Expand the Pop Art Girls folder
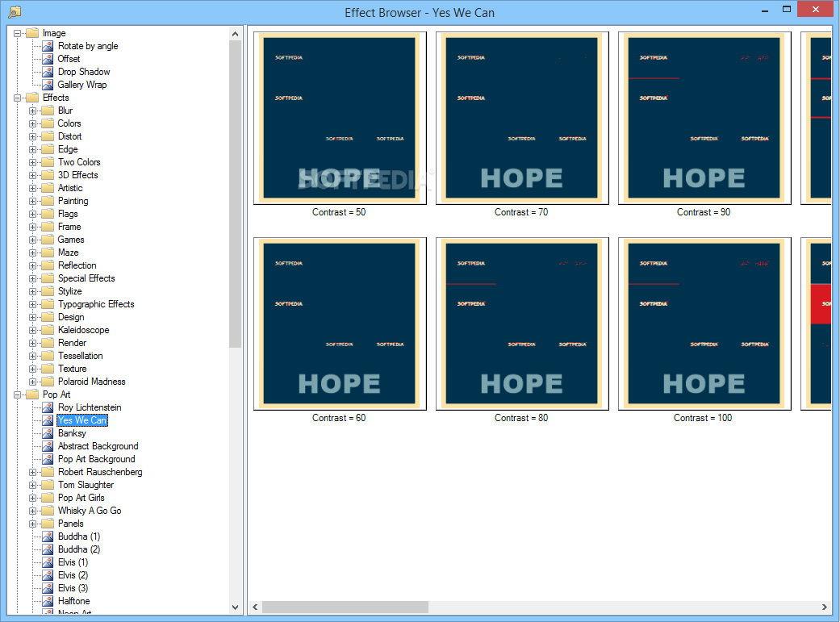Screen dimensions: 840x622 pos(32,499)
